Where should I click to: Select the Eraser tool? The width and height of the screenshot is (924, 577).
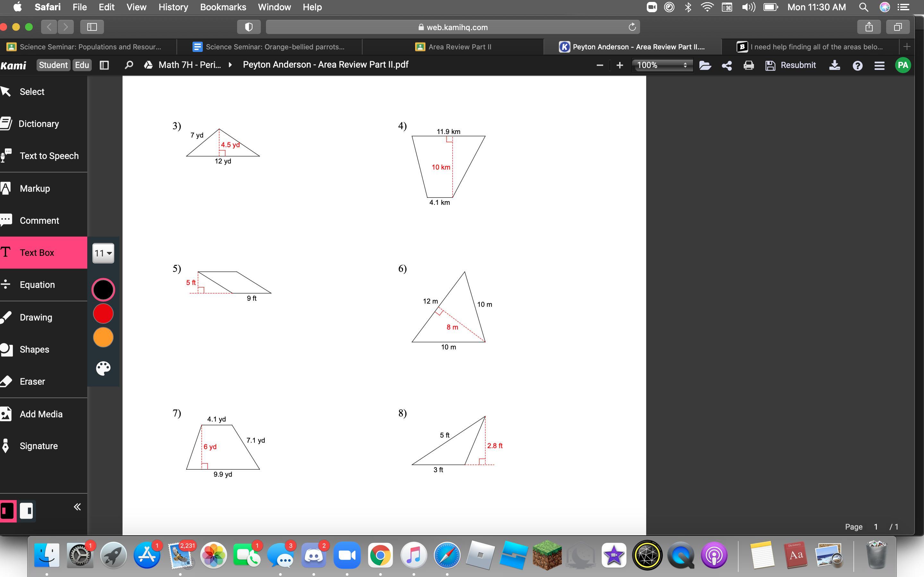pyautogui.click(x=32, y=381)
